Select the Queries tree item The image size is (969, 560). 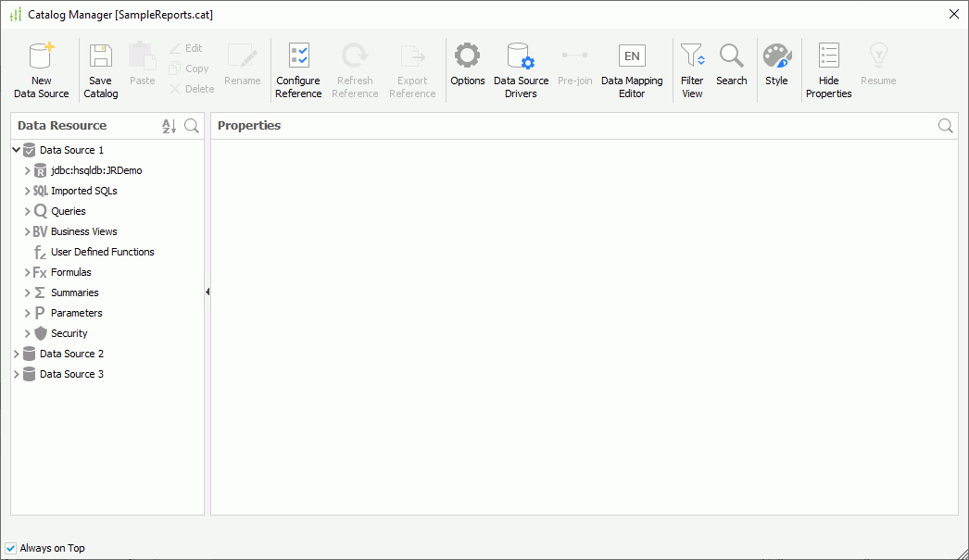click(68, 211)
